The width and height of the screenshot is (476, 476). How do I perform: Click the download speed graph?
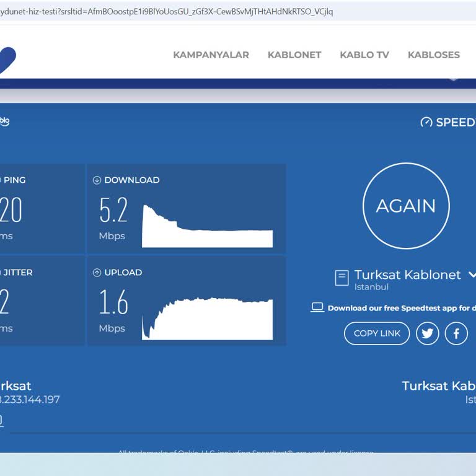pyautogui.click(x=208, y=226)
